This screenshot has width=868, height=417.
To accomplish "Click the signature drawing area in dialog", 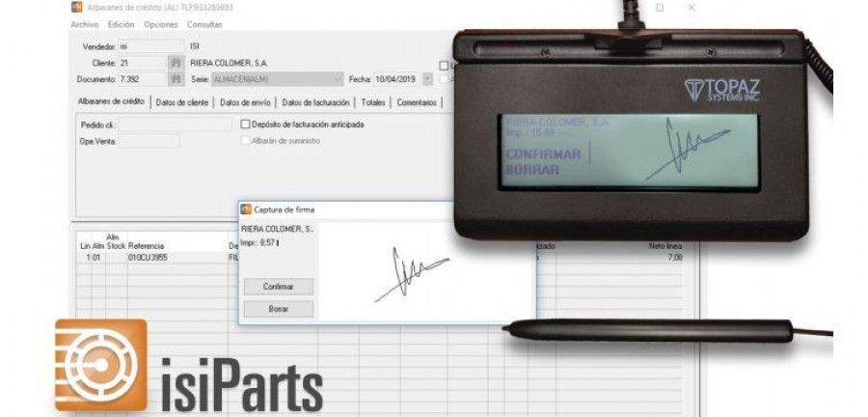I will (426, 271).
